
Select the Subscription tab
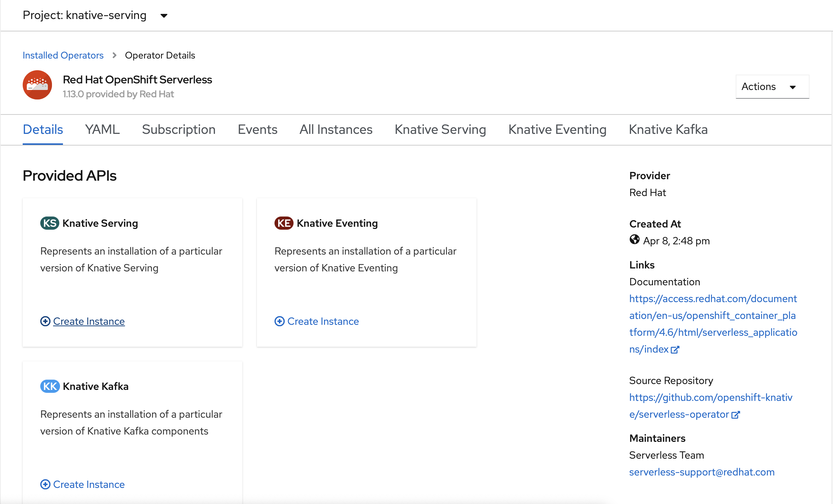click(x=179, y=129)
